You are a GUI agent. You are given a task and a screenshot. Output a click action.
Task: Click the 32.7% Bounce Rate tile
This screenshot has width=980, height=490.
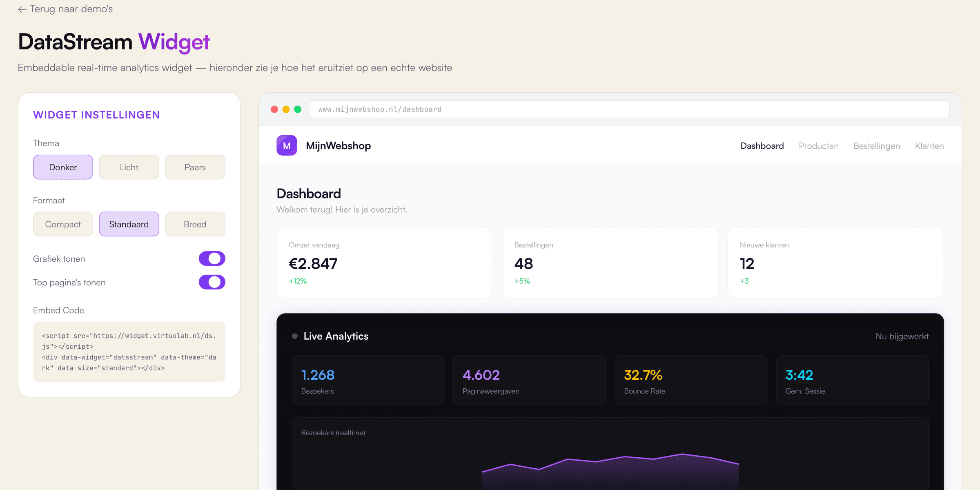coord(691,380)
